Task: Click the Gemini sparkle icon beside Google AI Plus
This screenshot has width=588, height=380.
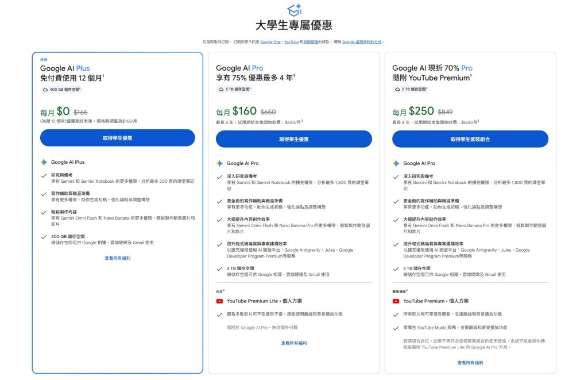Action: coord(44,162)
